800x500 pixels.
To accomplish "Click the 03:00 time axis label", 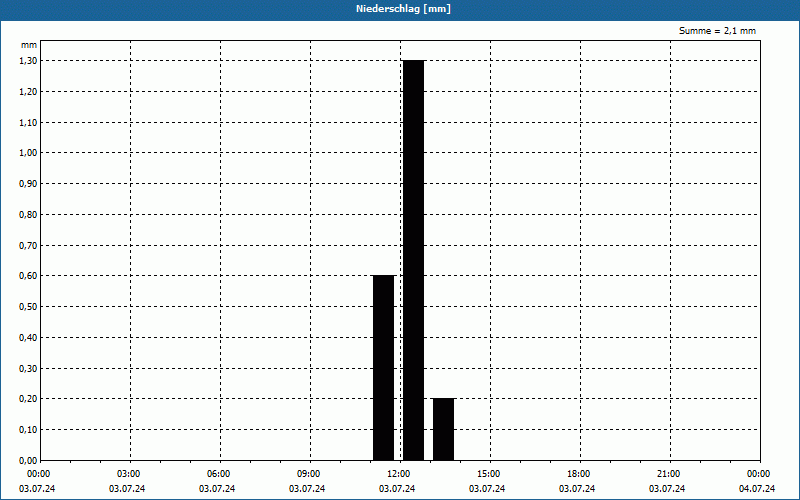I will [128, 474].
